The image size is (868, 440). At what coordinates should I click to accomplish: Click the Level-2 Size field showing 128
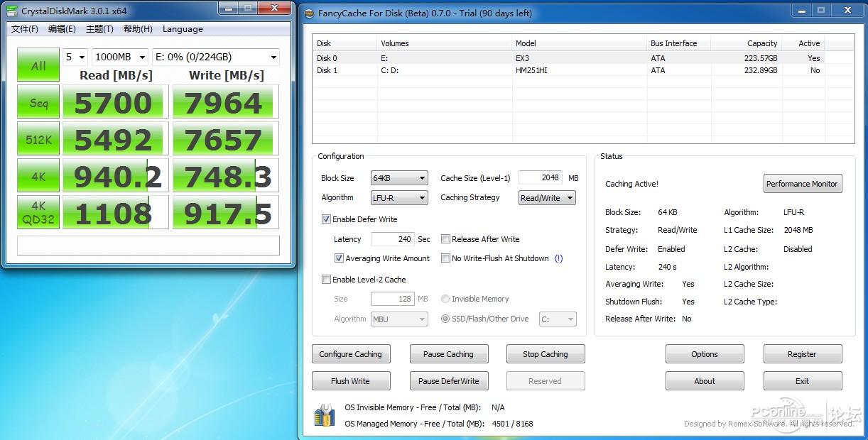tap(393, 299)
